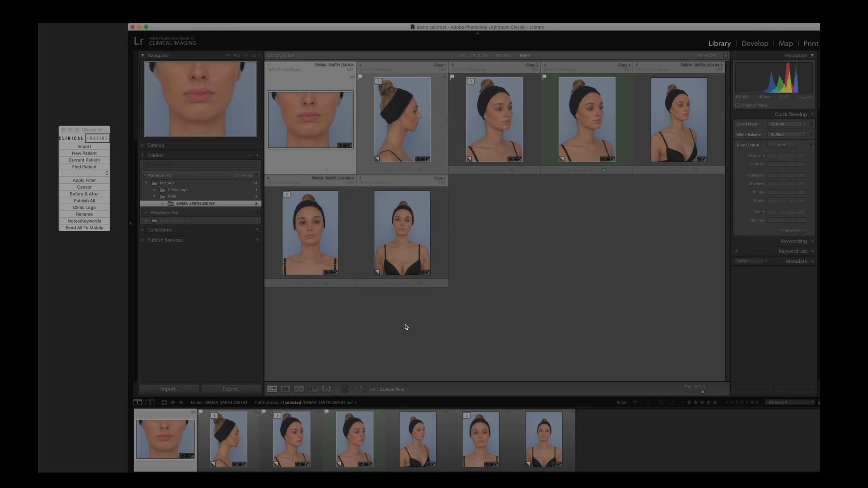Open second window display 2 button

pyautogui.click(x=150, y=402)
